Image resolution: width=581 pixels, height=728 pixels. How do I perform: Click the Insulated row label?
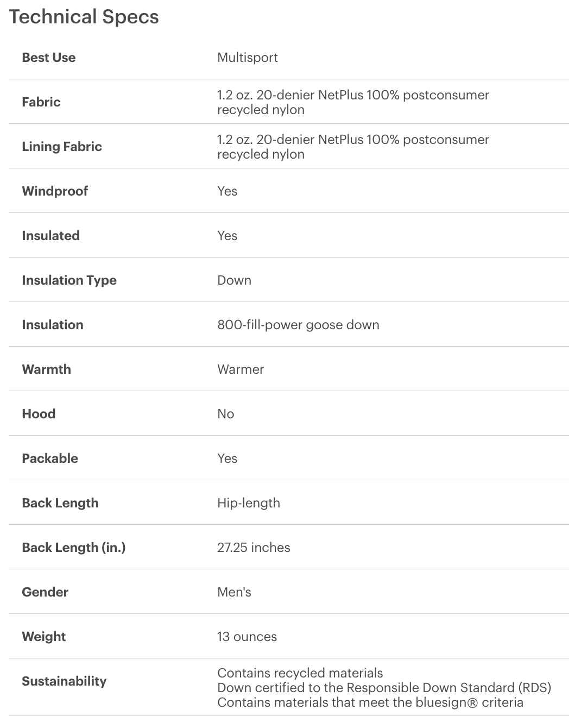pyautogui.click(x=50, y=236)
